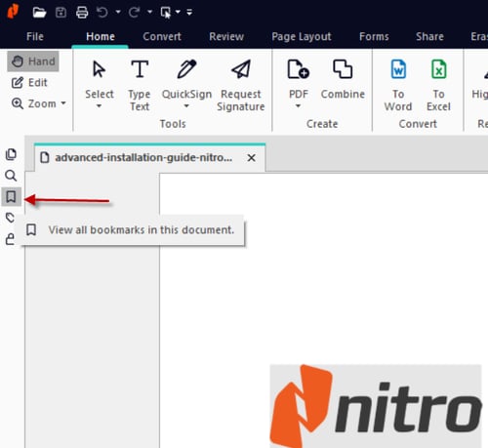Close the advanced-installation-guide-nitro tab
The height and width of the screenshot is (448, 488).
coord(251,158)
